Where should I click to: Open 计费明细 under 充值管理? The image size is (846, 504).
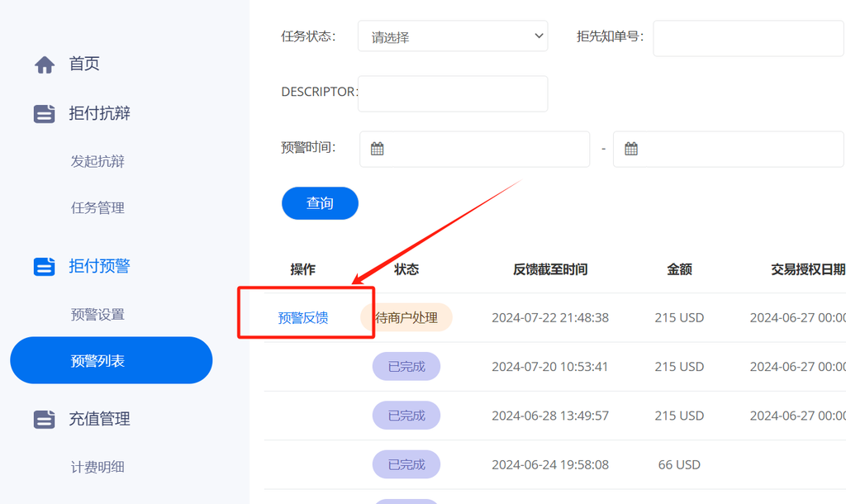coord(97,467)
